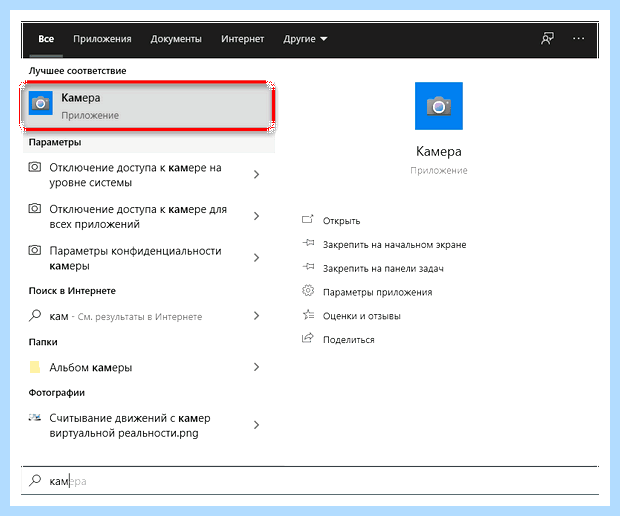Screen dimensions: 620x516
Task: Click the search box containing кам
Action: pyautogui.click(x=310, y=481)
